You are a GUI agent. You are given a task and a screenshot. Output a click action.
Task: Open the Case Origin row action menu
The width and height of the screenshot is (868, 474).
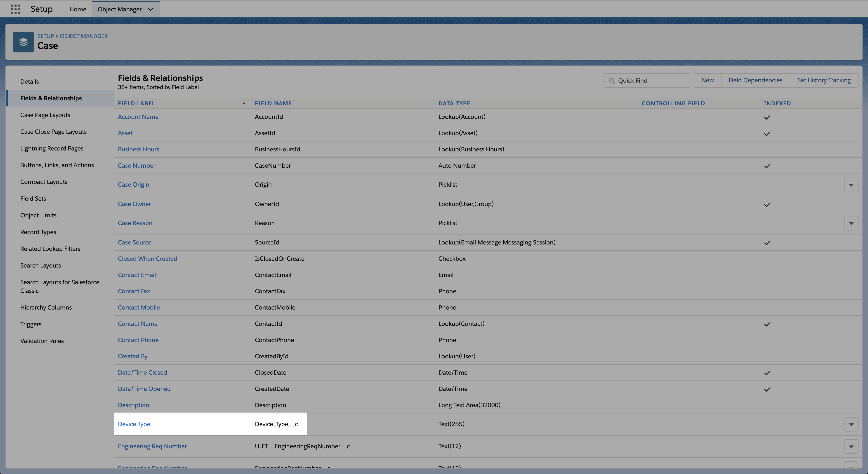point(851,185)
